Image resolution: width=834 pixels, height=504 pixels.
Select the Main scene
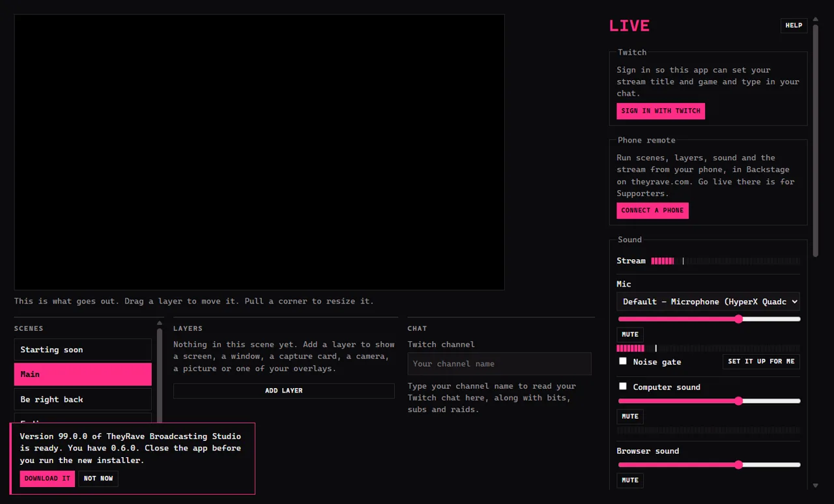83,374
